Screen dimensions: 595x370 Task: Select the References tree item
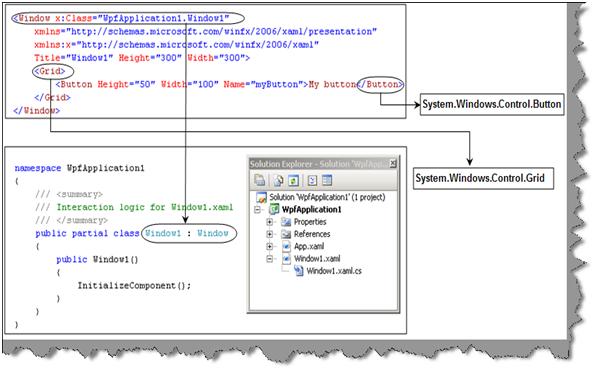click(x=312, y=234)
